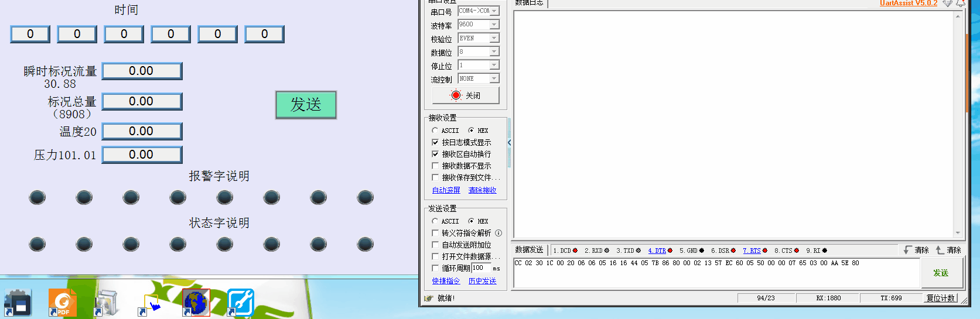Open the Foxit PDF desktop shortcut
The height and width of the screenshot is (319, 980).
pyautogui.click(x=62, y=302)
